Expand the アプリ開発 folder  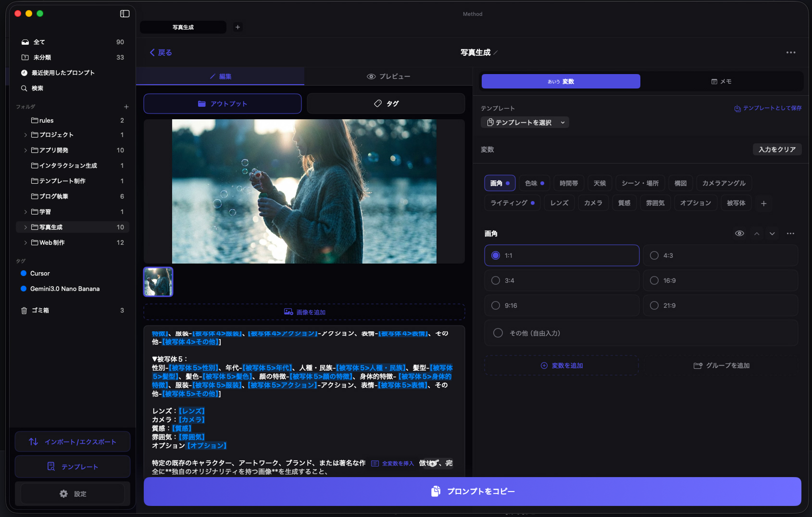pos(25,150)
